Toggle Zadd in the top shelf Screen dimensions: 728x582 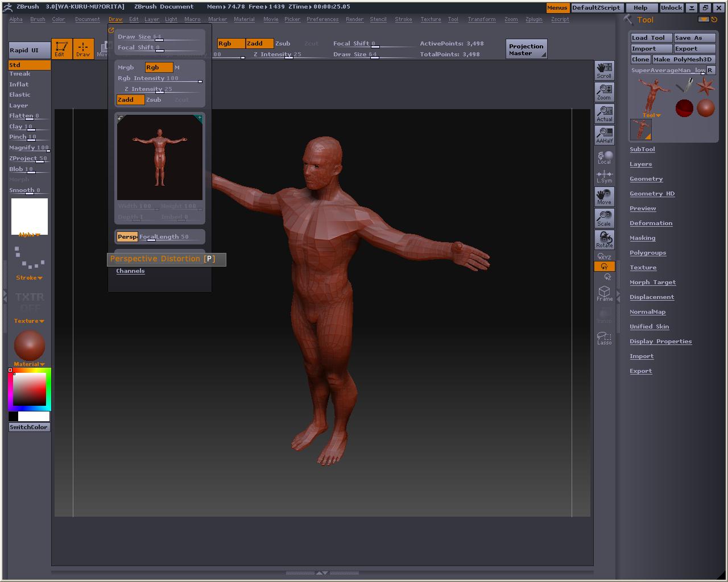pos(259,43)
